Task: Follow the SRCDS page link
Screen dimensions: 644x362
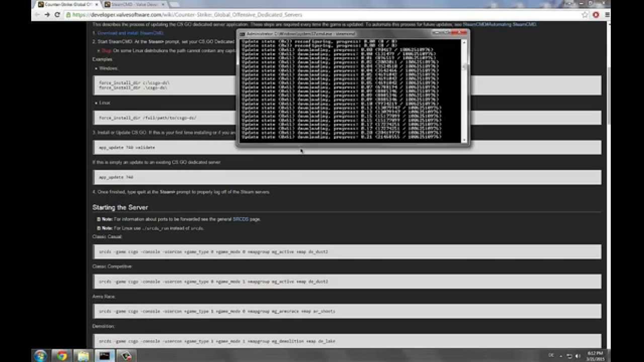Action: [240, 219]
